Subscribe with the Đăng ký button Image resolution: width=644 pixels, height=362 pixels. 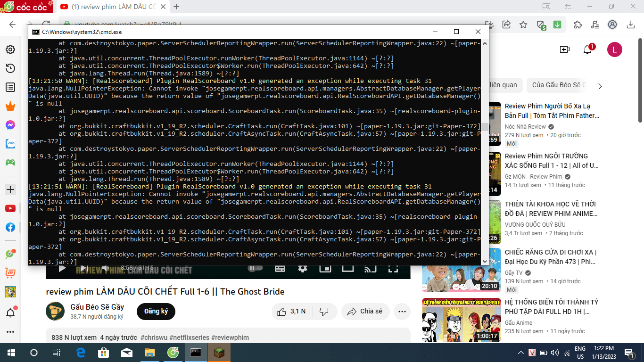[x=156, y=312]
